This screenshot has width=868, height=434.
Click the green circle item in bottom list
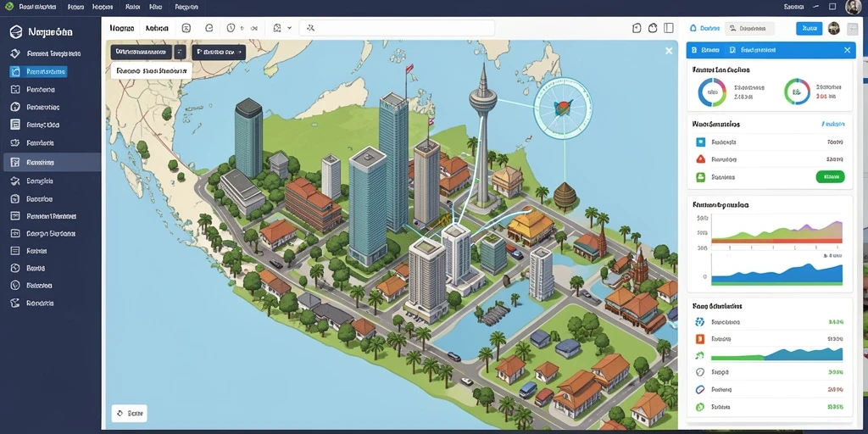(x=699, y=407)
